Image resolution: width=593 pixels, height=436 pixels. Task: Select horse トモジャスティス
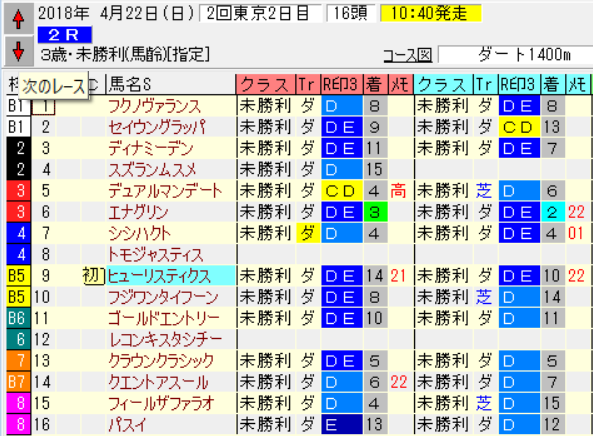pos(155,254)
